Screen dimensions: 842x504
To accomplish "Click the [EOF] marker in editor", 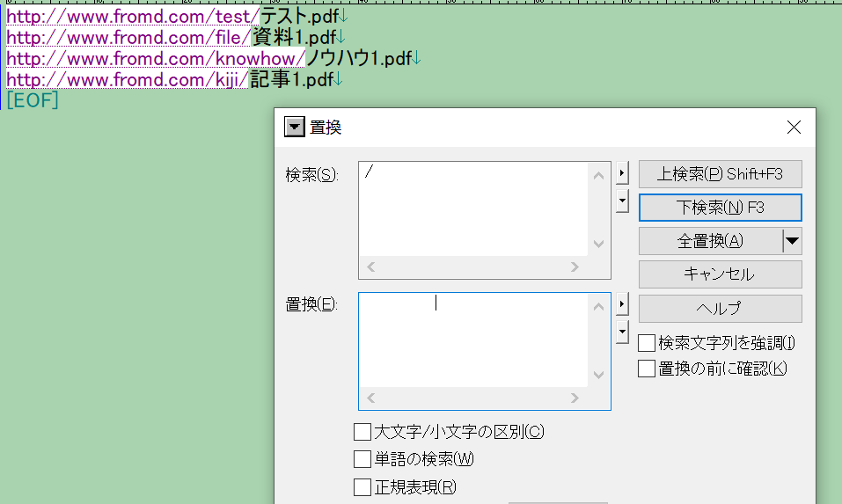I will pyautogui.click(x=33, y=100).
